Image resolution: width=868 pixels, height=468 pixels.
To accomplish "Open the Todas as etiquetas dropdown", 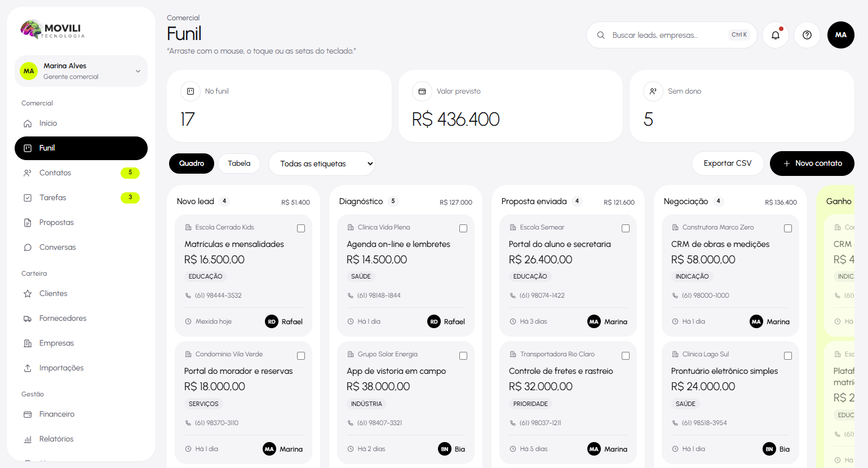I will (x=322, y=164).
